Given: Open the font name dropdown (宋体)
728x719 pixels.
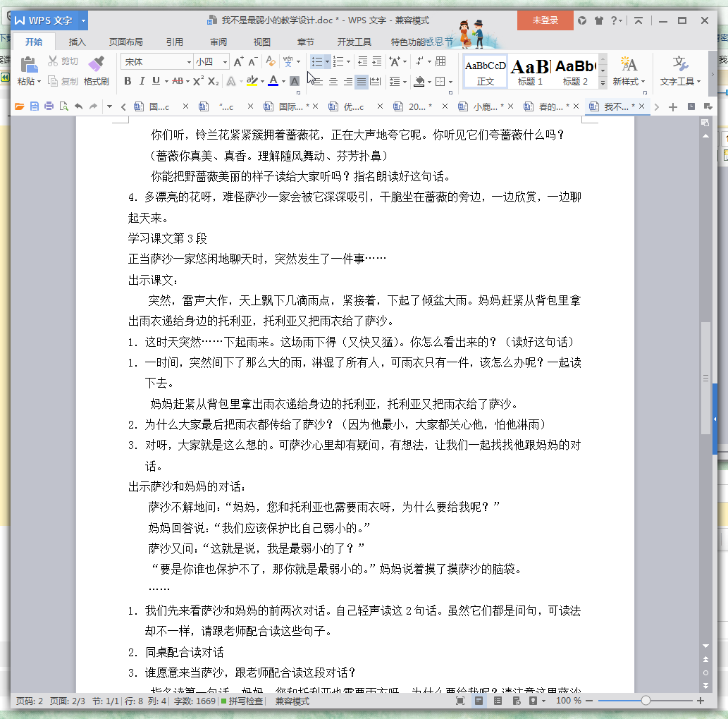Looking at the screenshot, I should click(x=189, y=62).
